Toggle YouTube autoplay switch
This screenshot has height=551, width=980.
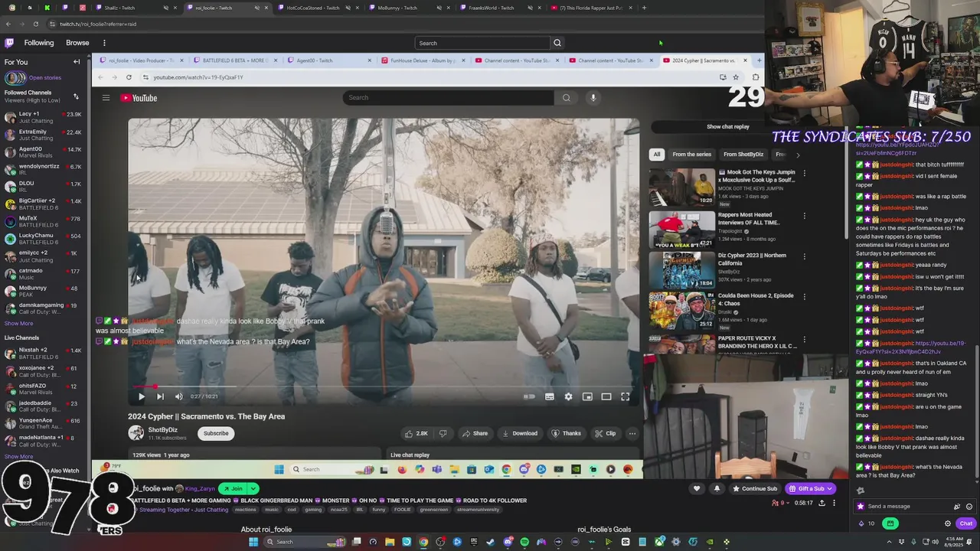coord(529,396)
